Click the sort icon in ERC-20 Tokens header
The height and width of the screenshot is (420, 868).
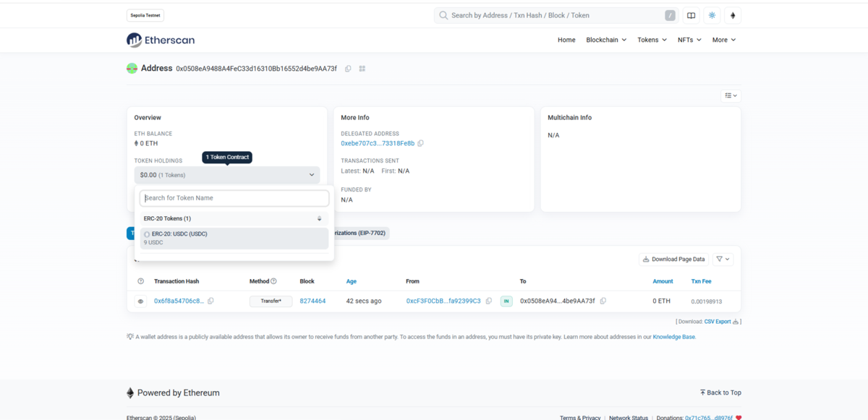[x=320, y=218]
